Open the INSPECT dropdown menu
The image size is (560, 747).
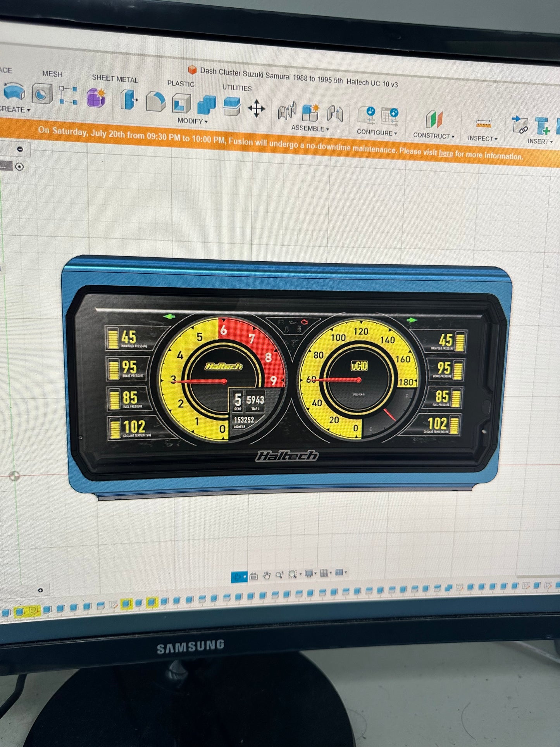pos(482,138)
